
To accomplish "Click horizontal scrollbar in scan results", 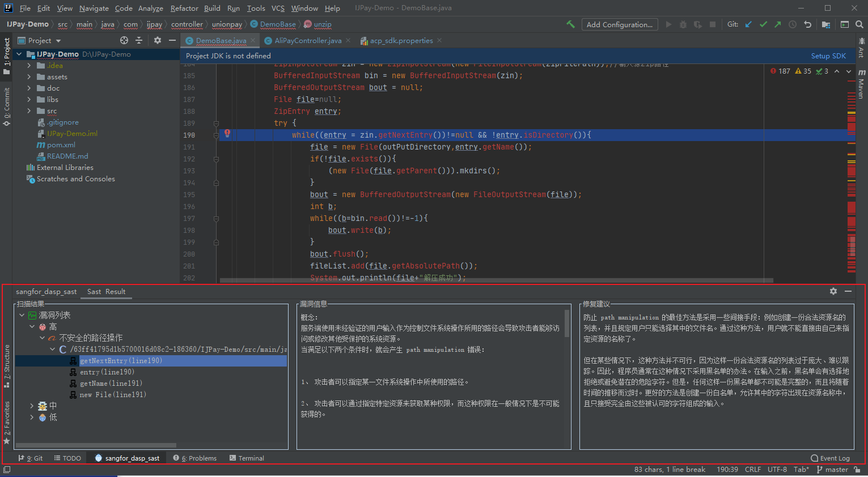I will click(x=96, y=445).
